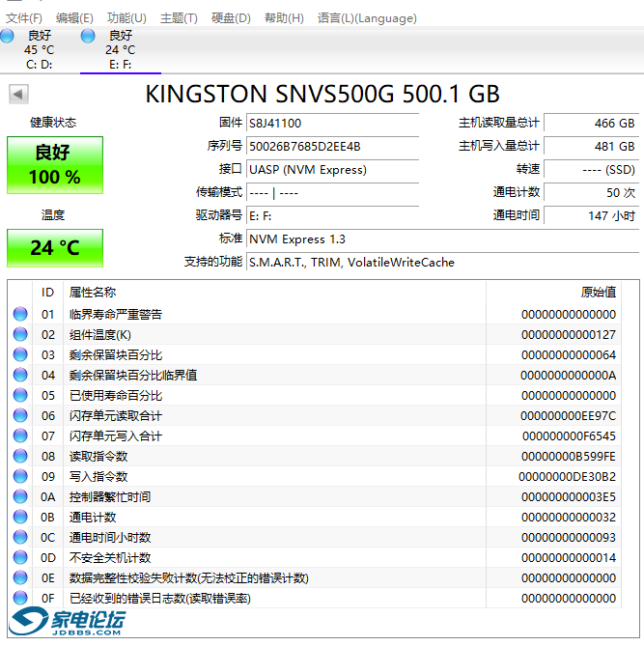This screenshot has width=644, height=646.
Task: Click the firmware field S8J41100
Action: [x=332, y=124]
